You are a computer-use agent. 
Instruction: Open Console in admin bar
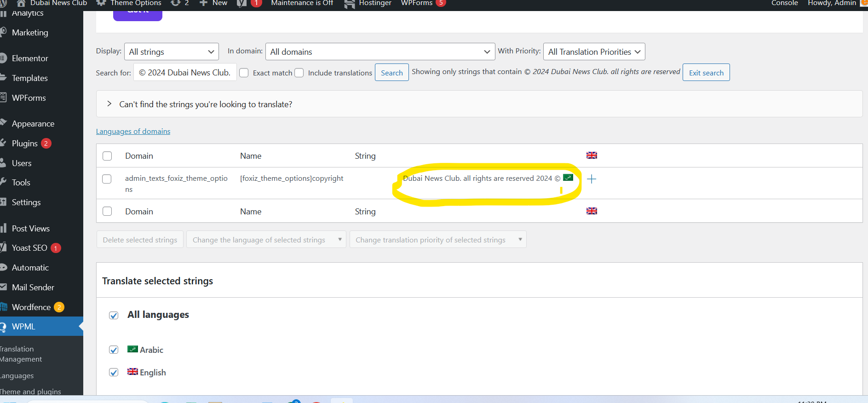pyautogui.click(x=784, y=3)
